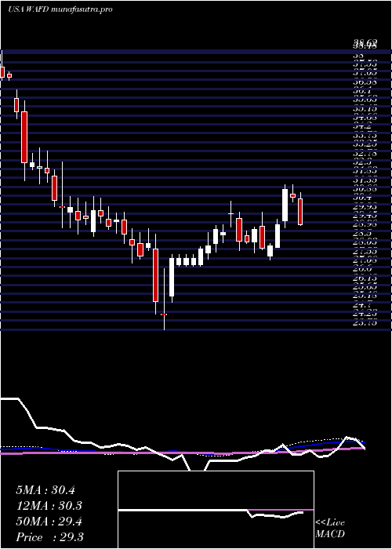This screenshot has height=549, width=392.
Task: Select the 'Price : 29.3' value
Action: (49, 537)
